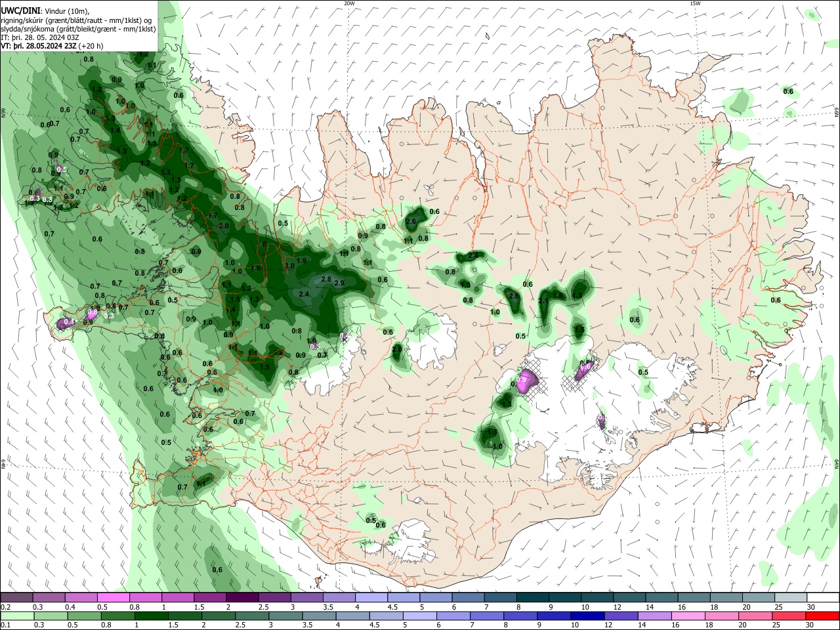840x630 pixels.
Task: Select the palest green rain swatch between 0.1 and 0.3
Action: [x=17, y=616]
